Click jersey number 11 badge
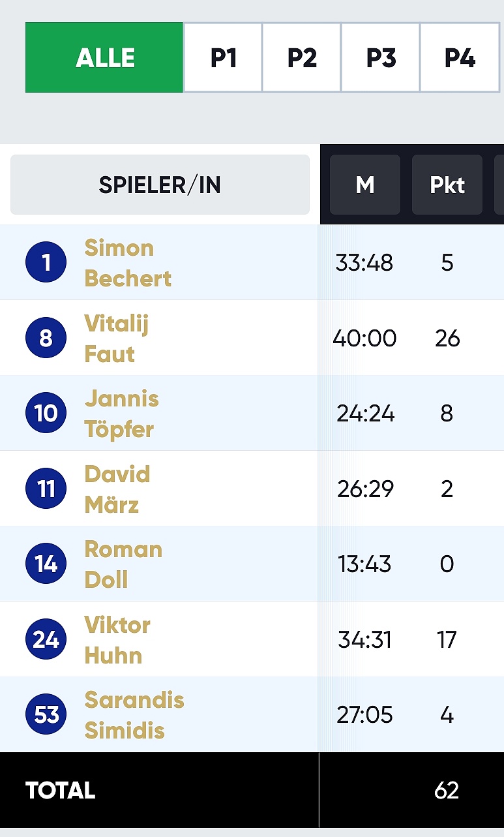This screenshot has height=837, width=504. [x=46, y=489]
